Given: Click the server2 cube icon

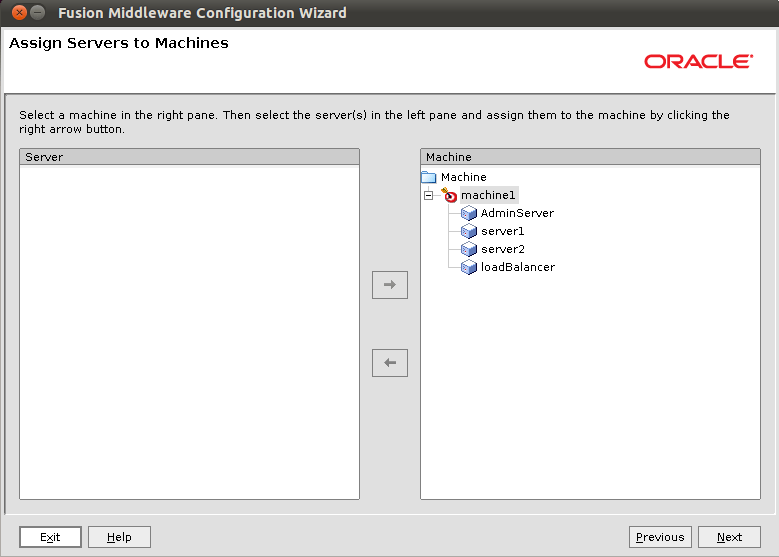Looking at the screenshot, I should coord(468,249).
